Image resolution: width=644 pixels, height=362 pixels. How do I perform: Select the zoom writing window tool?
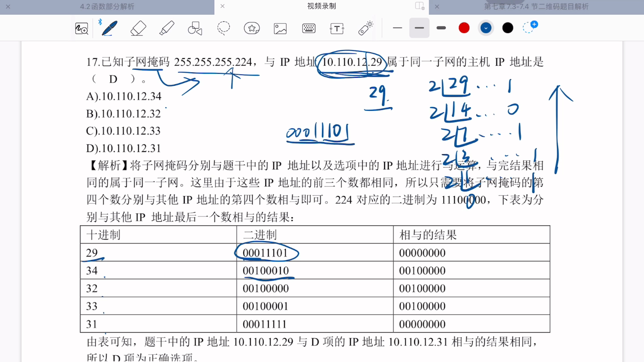point(81,29)
